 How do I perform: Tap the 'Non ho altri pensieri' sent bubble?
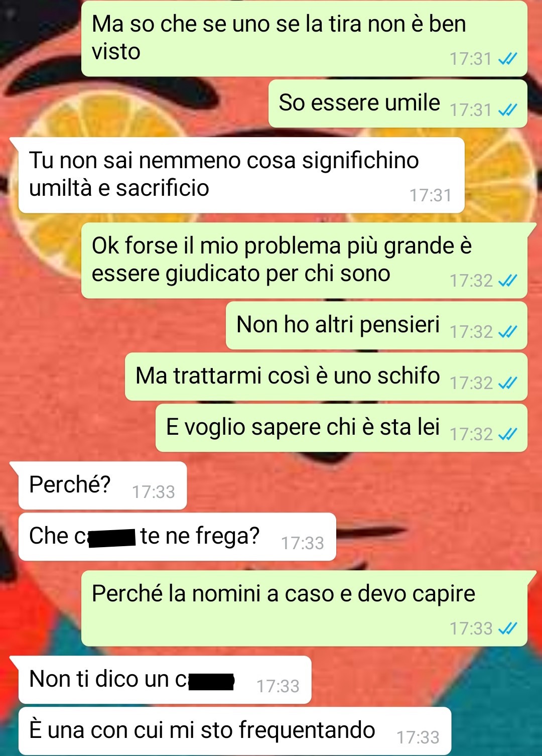(x=376, y=325)
